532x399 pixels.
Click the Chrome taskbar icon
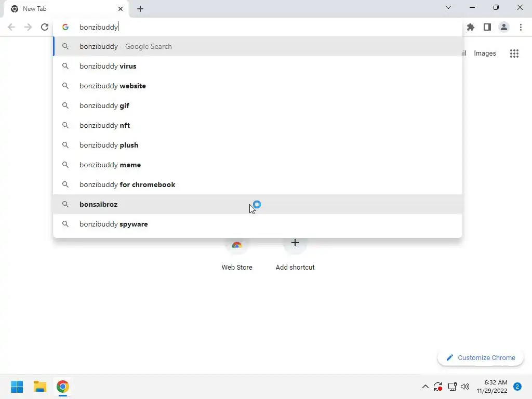coord(63,387)
